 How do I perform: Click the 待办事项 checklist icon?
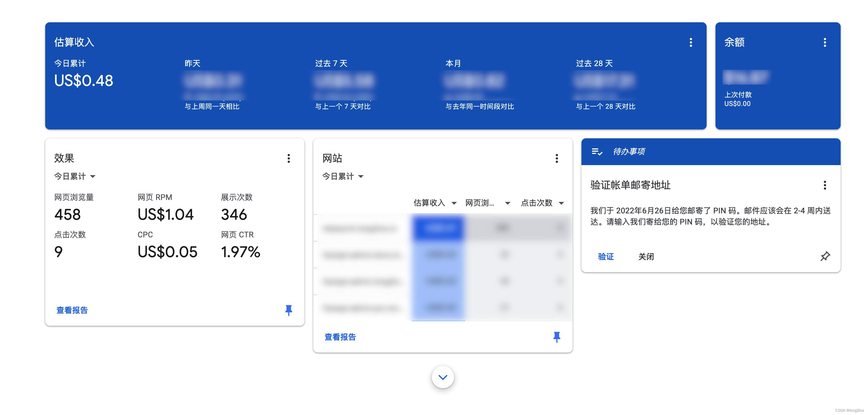tap(597, 152)
